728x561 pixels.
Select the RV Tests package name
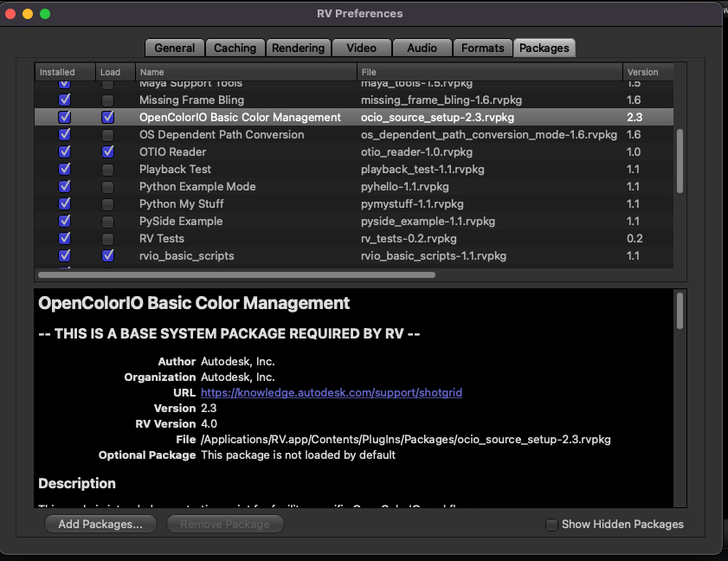pos(162,239)
